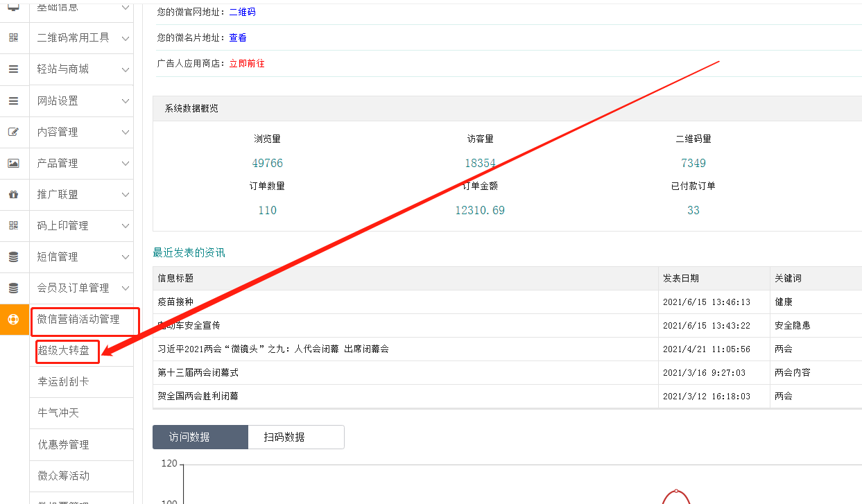Click the hamburger icon beside 轻站与商城
The height and width of the screenshot is (504, 862).
point(13,69)
